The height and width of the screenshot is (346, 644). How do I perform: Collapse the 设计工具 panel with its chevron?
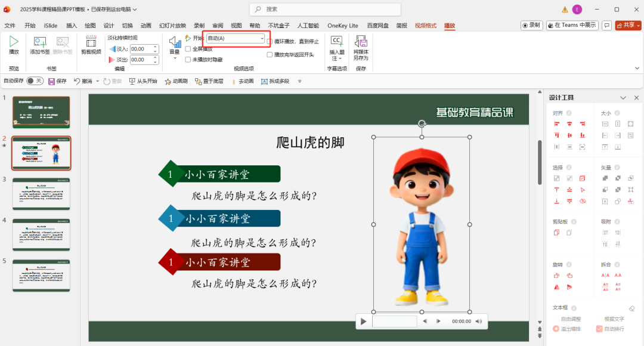click(623, 97)
